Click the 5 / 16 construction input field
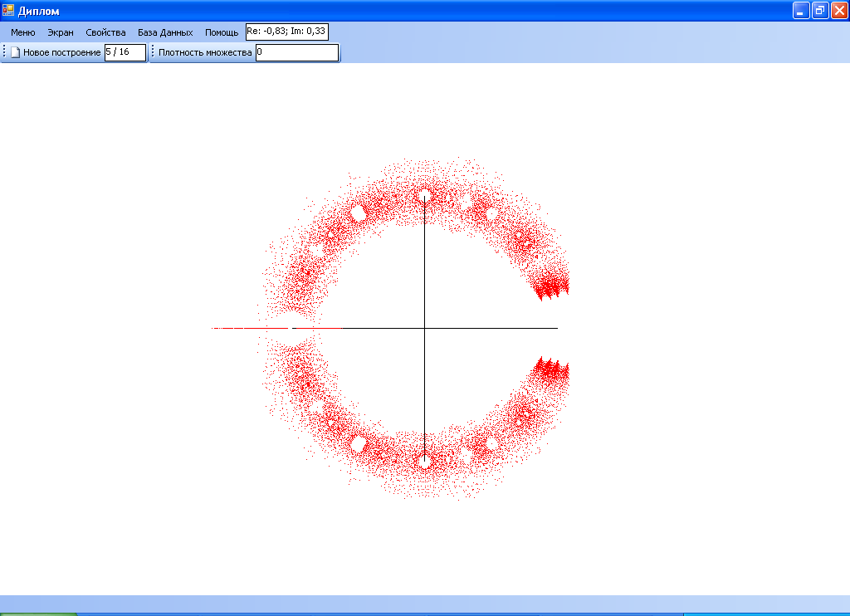 tap(125, 52)
